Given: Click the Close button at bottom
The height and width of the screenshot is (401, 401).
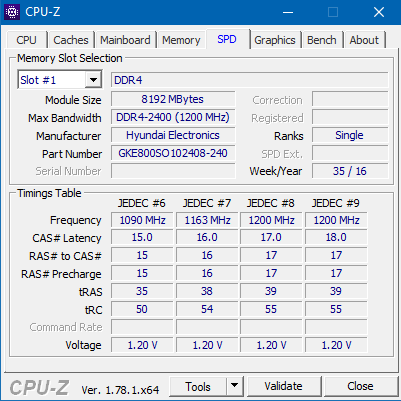Looking at the screenshot, I should tap(360, 387).
